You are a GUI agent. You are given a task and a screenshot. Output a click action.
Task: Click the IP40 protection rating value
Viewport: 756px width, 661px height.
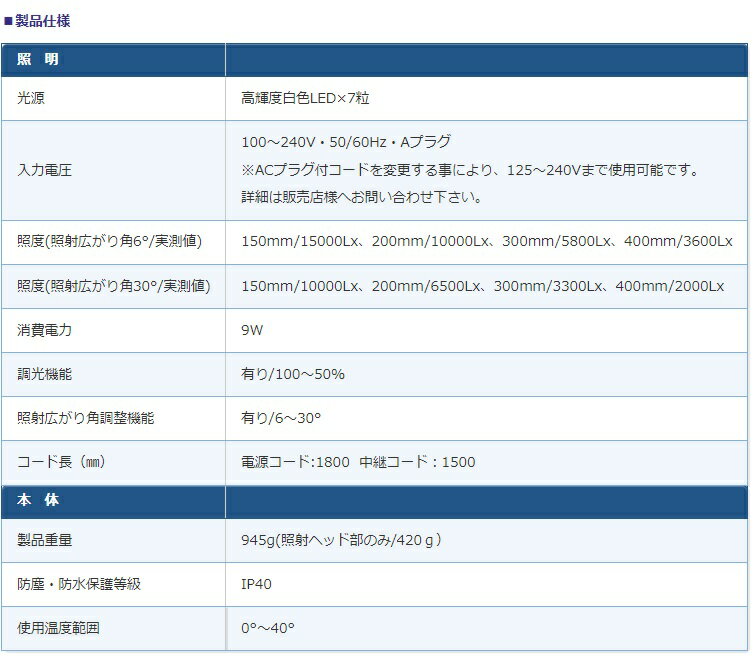pos(257,584)
